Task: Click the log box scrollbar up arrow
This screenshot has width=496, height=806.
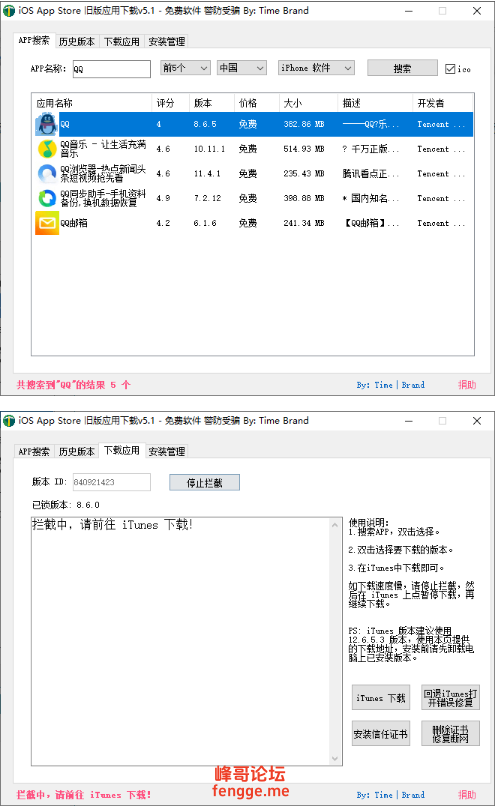Action: click(335, 525)
